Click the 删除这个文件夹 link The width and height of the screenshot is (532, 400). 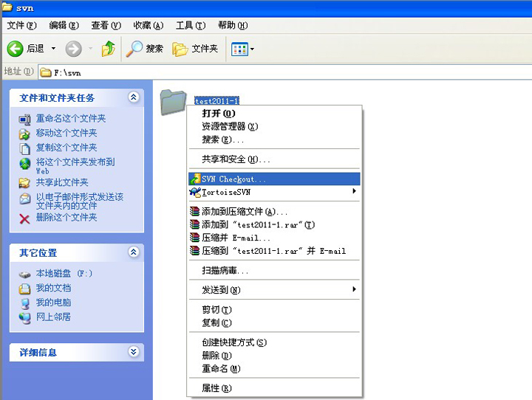(66, 217)
